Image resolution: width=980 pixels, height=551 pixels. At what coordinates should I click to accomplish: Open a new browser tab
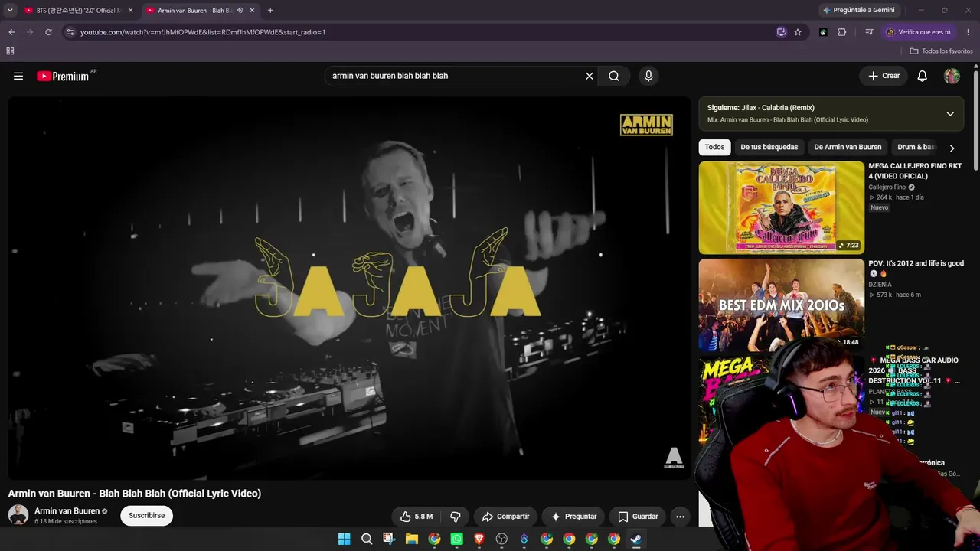(270, 11)
